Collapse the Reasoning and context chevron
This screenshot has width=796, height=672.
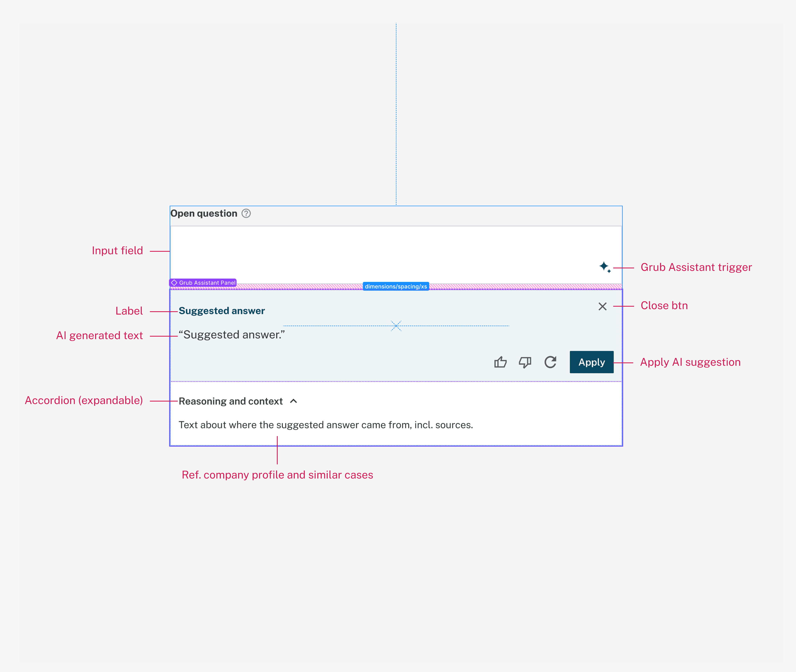[294, 401]
